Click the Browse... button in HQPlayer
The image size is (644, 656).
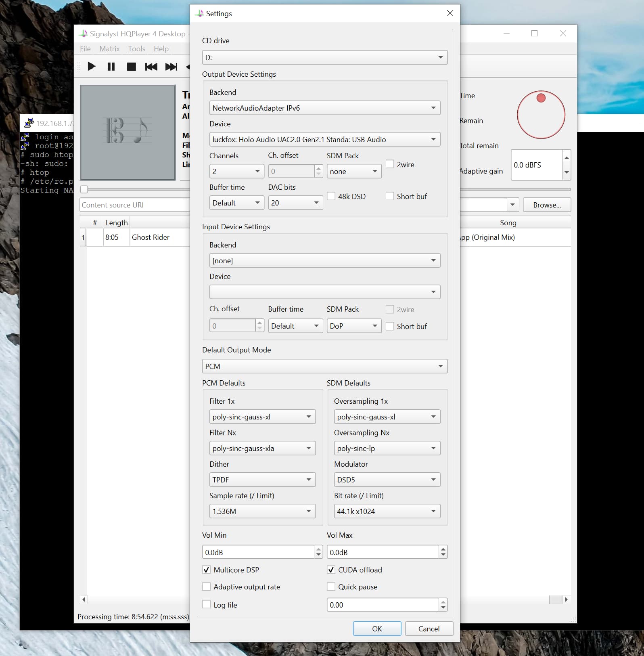pos(547,205)
